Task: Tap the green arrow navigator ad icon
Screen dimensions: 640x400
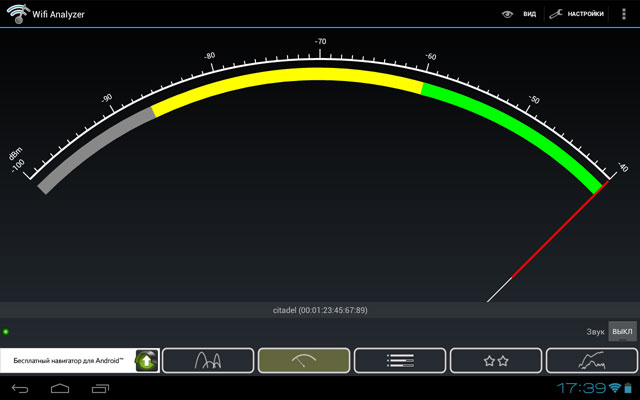Action: [x=147, y=360]
